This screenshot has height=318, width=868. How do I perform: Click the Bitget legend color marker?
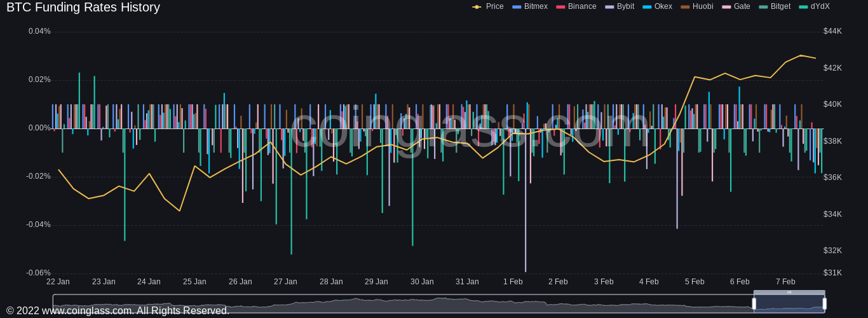click(x=763, y=7)
